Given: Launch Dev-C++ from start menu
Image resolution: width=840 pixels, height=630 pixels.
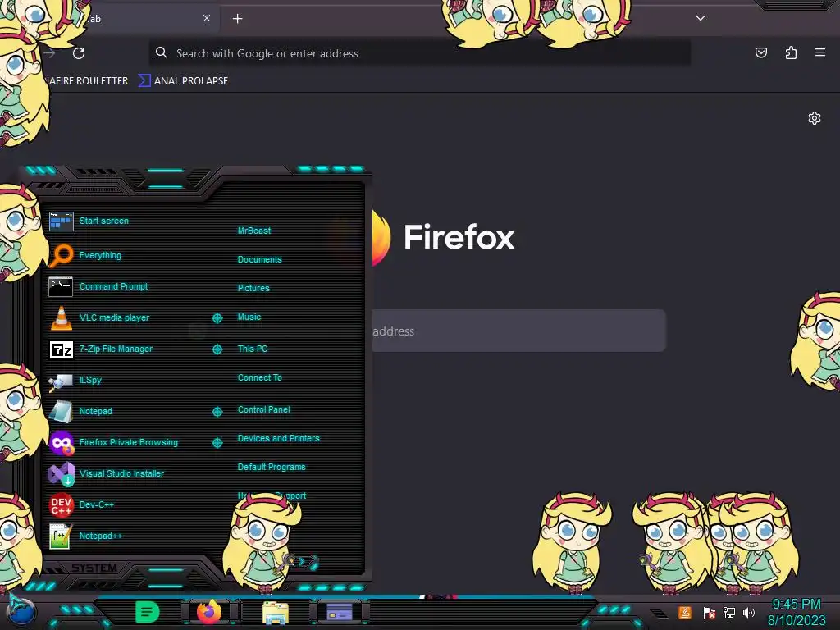Looking at the screenshot, I should click(81, 504).
